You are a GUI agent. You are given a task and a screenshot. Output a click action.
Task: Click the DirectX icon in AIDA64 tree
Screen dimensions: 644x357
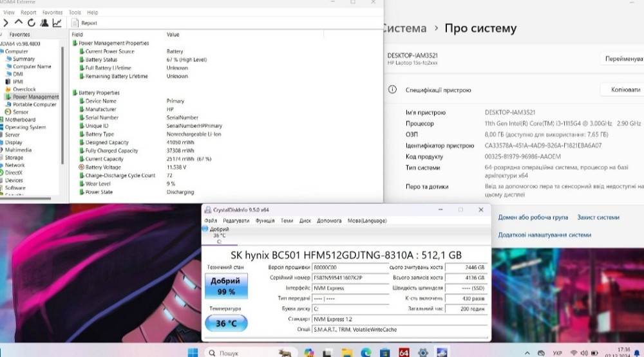coord(2,173)
